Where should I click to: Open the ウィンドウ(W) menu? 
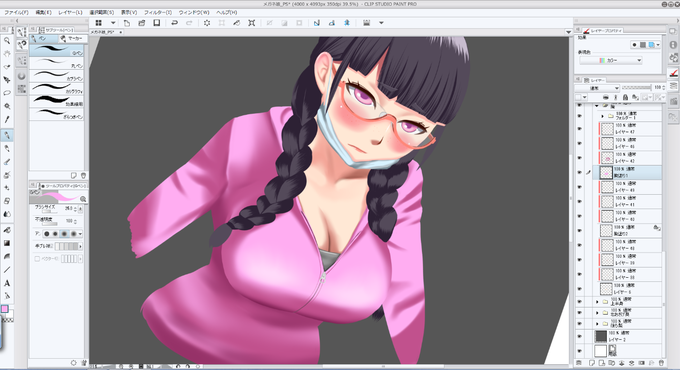click(194, 13)
